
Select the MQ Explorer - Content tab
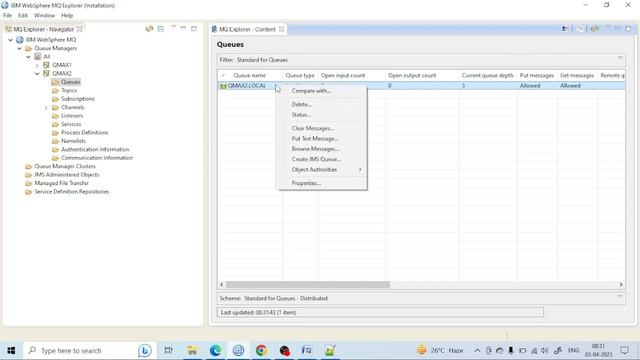point(247,29)
